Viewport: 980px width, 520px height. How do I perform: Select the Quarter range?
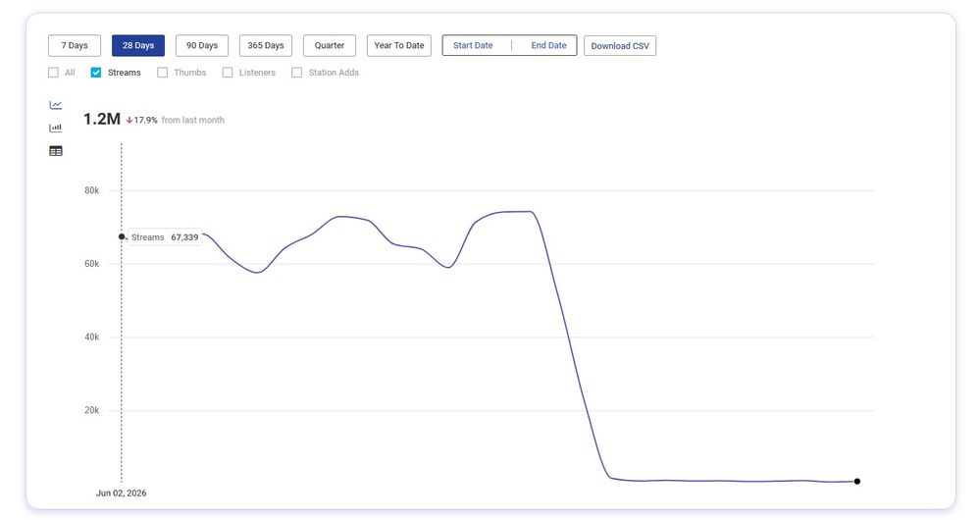(330, 46)
